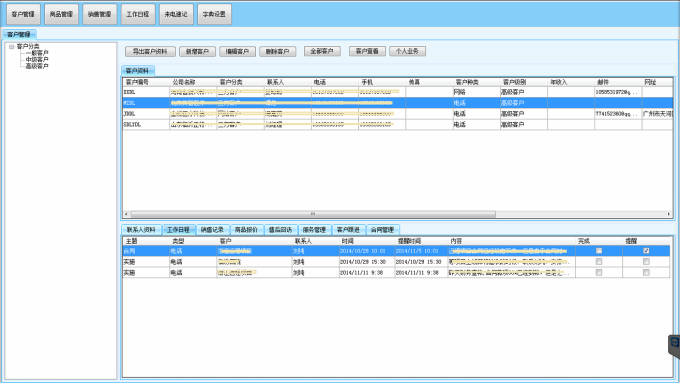Viewport: 680px width, 384px height.
Task: Click the 个人业务 button
Action: click(407, 51)
